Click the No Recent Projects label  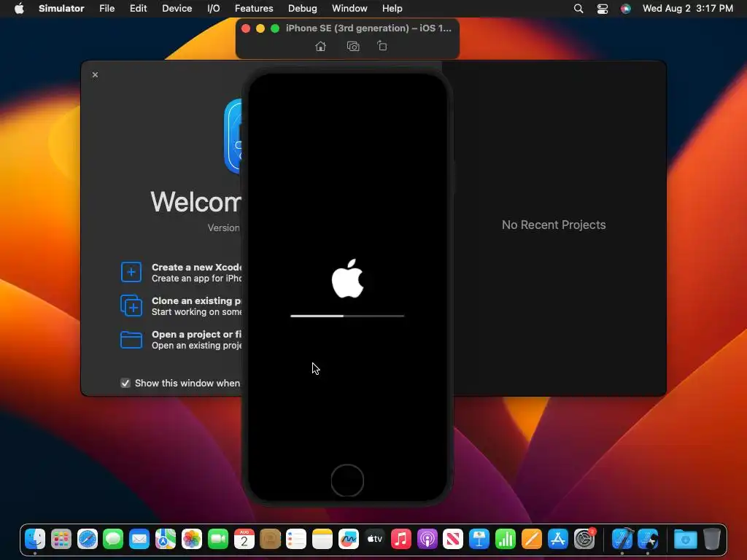554,225
